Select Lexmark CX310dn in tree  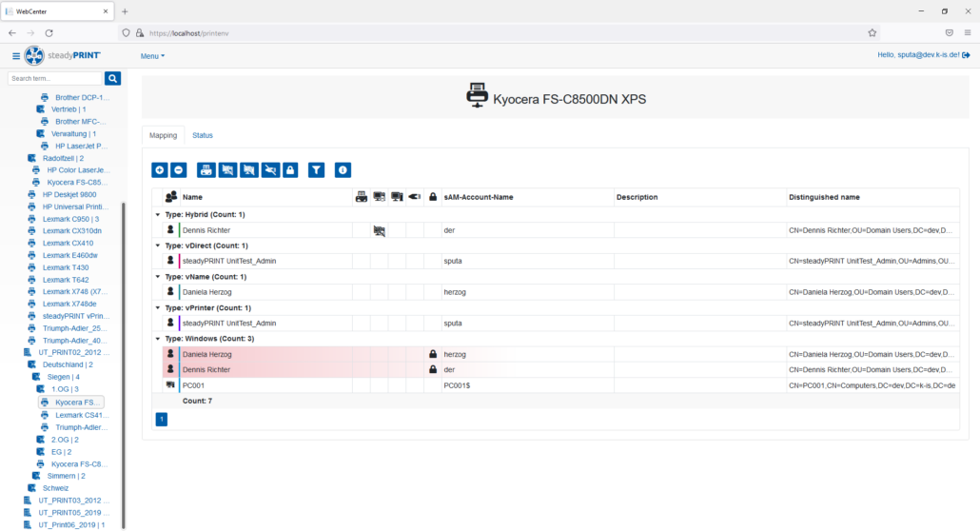(x=72, y=231)
